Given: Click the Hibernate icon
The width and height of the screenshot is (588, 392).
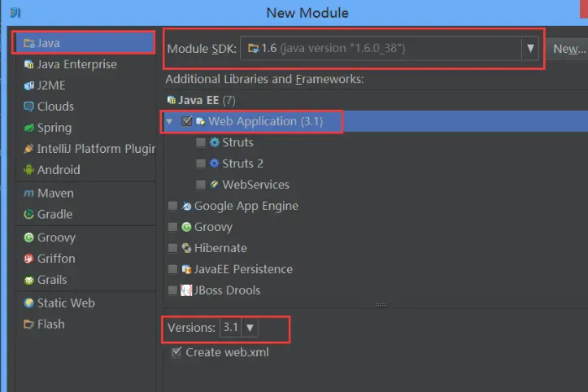Looking at the screenshot, I should (x=186, y=248).
